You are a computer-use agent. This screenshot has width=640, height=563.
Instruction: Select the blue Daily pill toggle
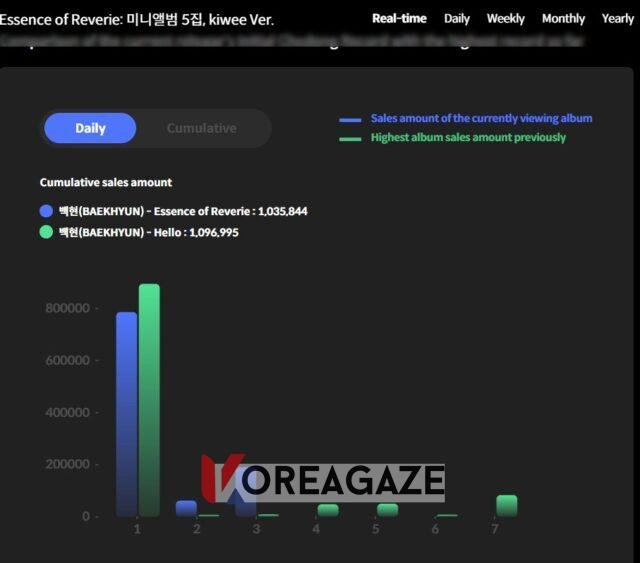[90, 128]
